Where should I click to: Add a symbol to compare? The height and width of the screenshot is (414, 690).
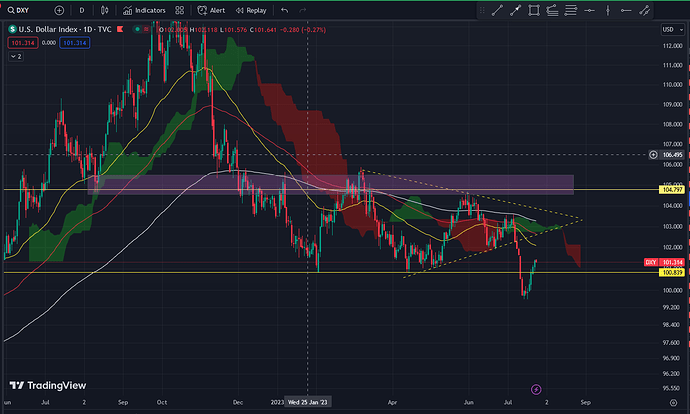click(59, 10)
